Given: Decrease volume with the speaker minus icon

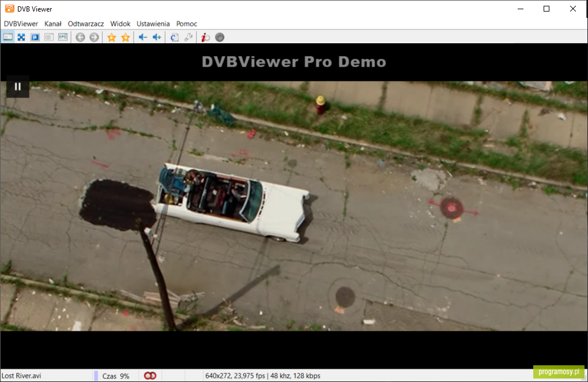Looking at the screenshot, I should click(x=143, y=37).
